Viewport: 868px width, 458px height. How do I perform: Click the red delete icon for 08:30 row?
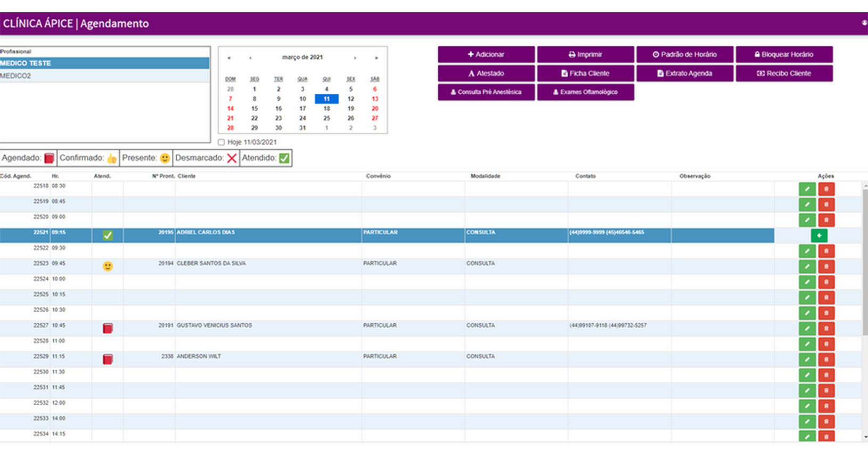tap(826, 189)
